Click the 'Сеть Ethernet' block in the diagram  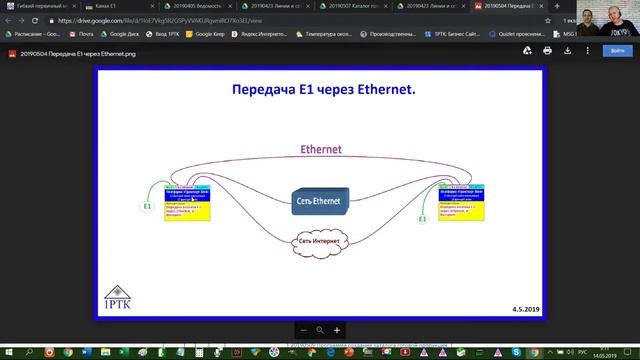[320, 201]
